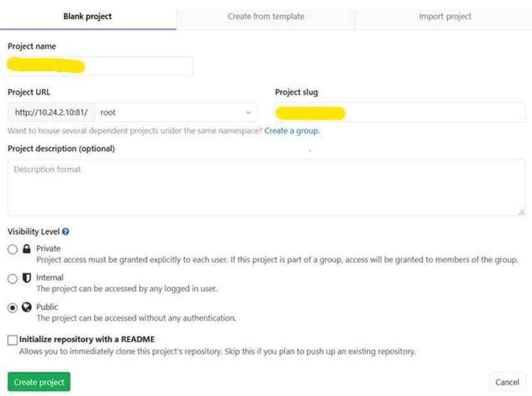Switch to the Blank project tab
Screen dimensions: 532x396
tap(88, 16)
